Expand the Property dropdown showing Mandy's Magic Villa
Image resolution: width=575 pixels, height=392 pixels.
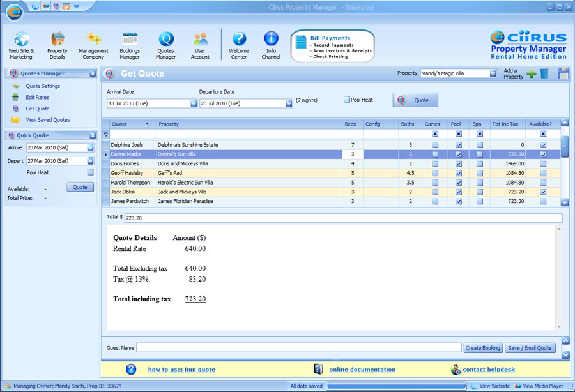pyautogui.click(x=493, y=73)
